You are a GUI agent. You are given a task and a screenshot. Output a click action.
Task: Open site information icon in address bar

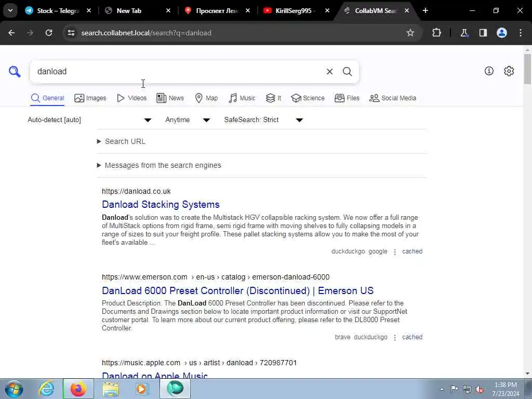(x=71, y=33)
